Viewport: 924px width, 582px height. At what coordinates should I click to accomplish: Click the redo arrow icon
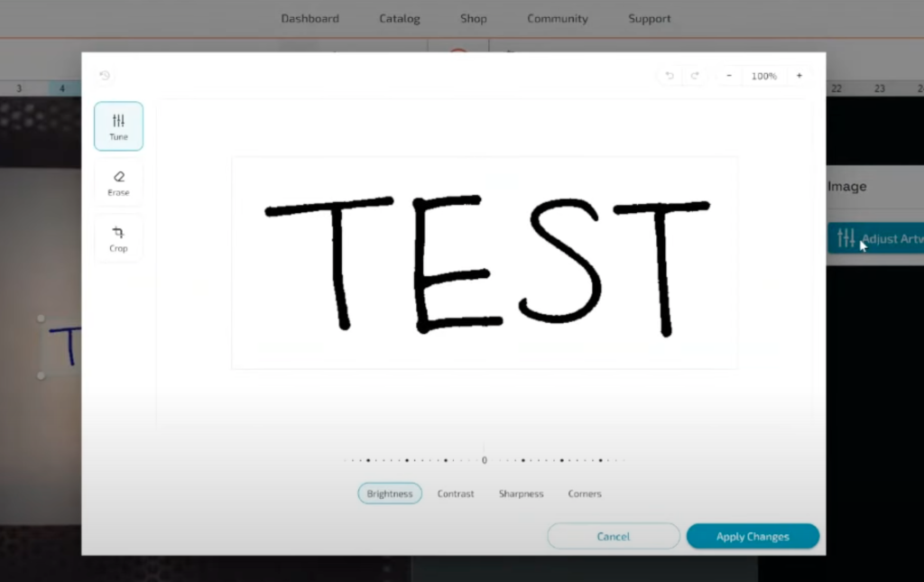[694, 76]
